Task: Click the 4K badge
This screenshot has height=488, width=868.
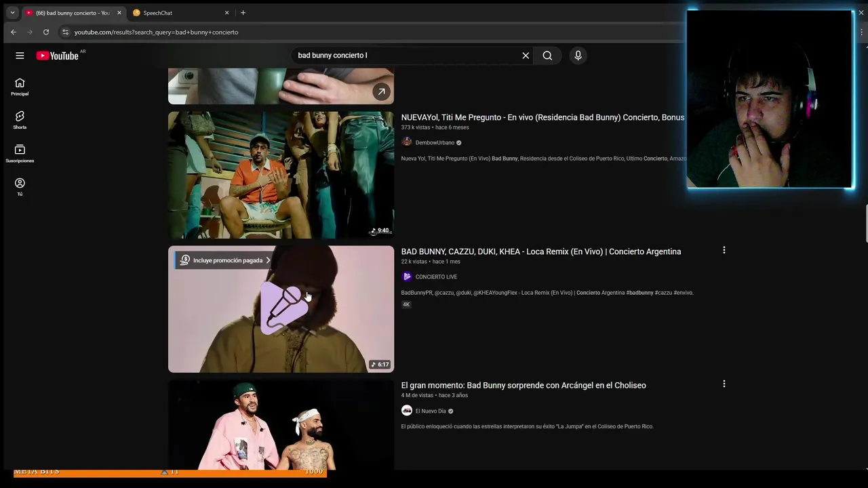Action: 407,304
